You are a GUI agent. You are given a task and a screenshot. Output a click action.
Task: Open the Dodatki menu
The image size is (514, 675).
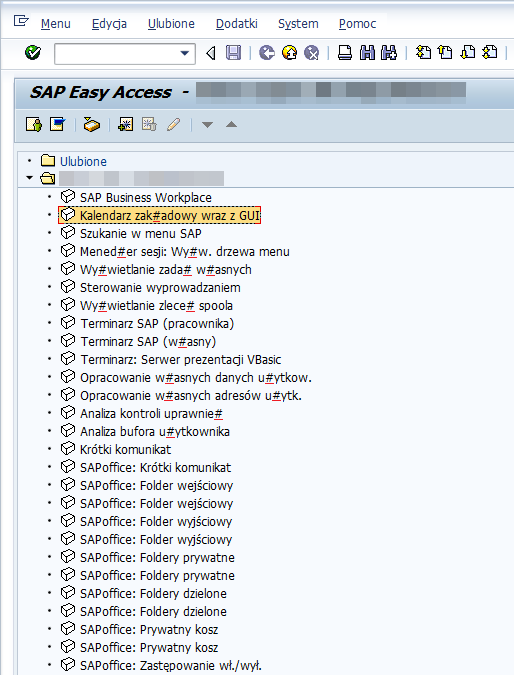pyautogui.click(x=236, y=24)
